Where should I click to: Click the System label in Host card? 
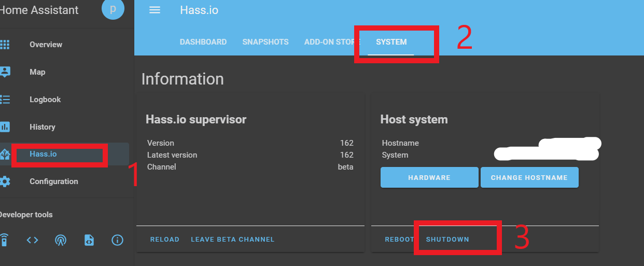[x=395, y=155]
